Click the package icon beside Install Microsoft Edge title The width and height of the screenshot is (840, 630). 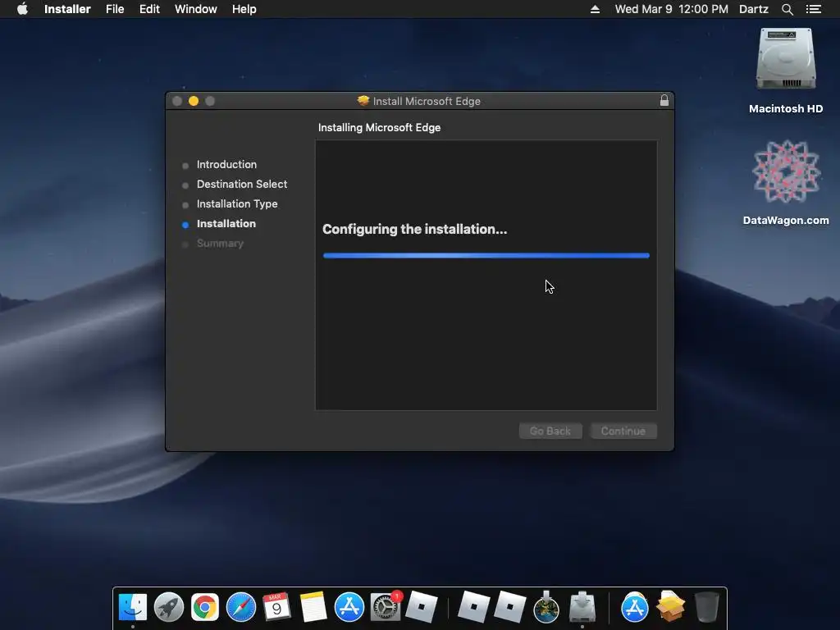tap(363, 101)
